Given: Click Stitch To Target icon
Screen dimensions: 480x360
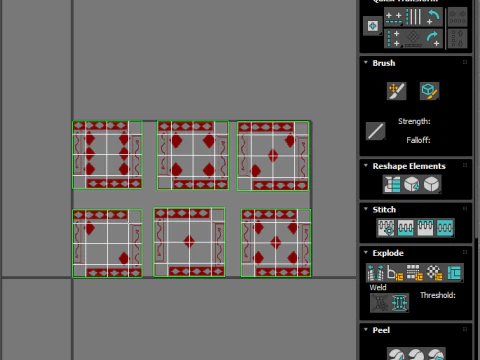Looking at the screenshot, I should (x=386, y=228).
